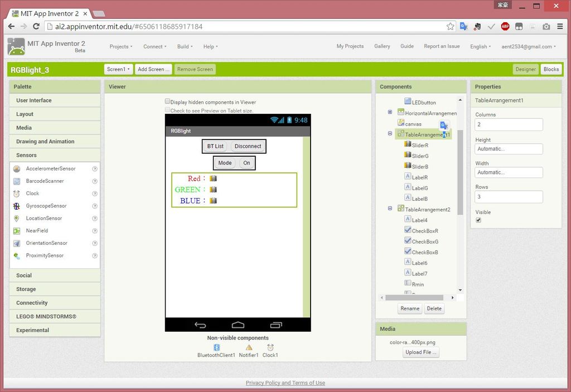Click the AccelerometerSensor palette icon
This screenshot has height=392, width=571.
(x=17, y=169)
